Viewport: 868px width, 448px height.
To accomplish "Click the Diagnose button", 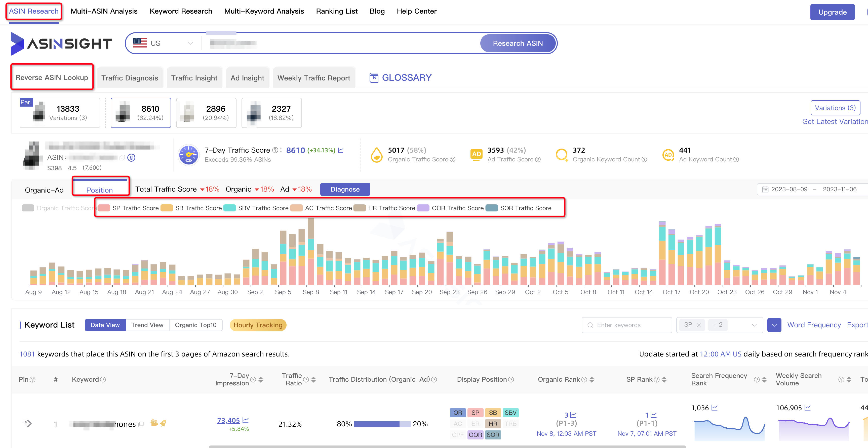I will click(x=345, y=189).
